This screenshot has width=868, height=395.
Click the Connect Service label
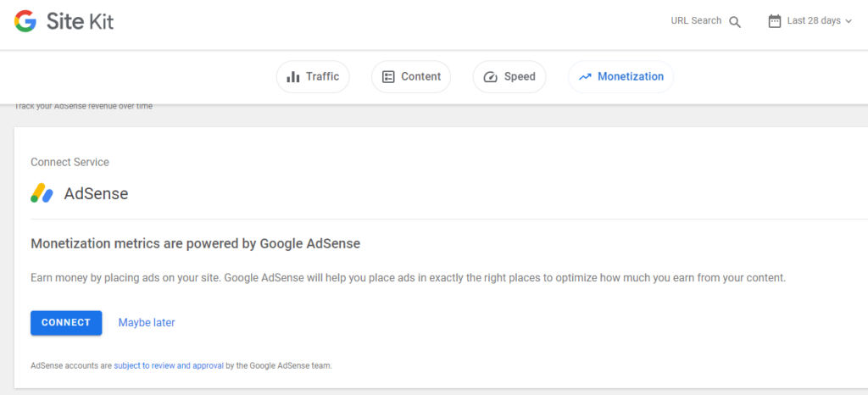coord(70,162)
